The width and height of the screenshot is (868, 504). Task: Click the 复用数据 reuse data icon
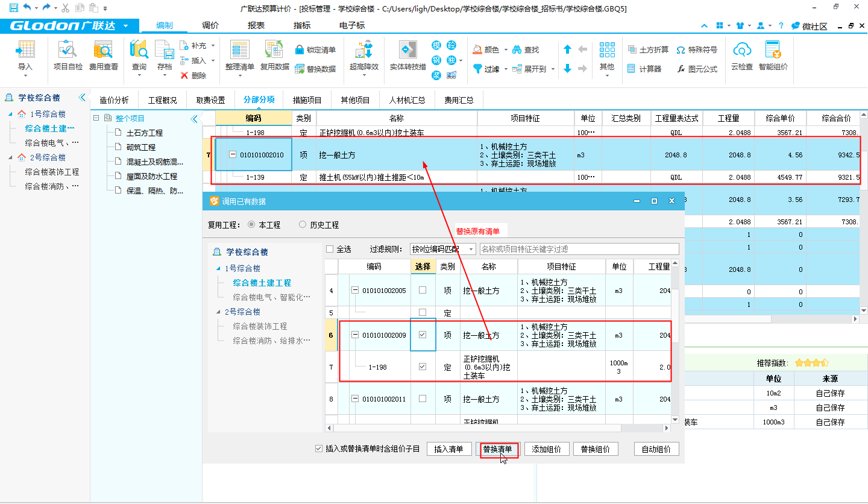point(274,52)
